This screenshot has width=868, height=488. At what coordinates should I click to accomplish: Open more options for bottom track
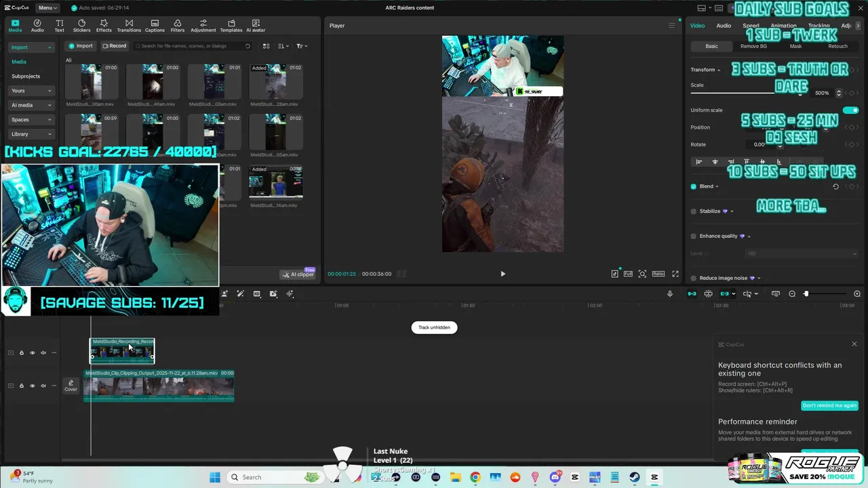coord(54,386)
